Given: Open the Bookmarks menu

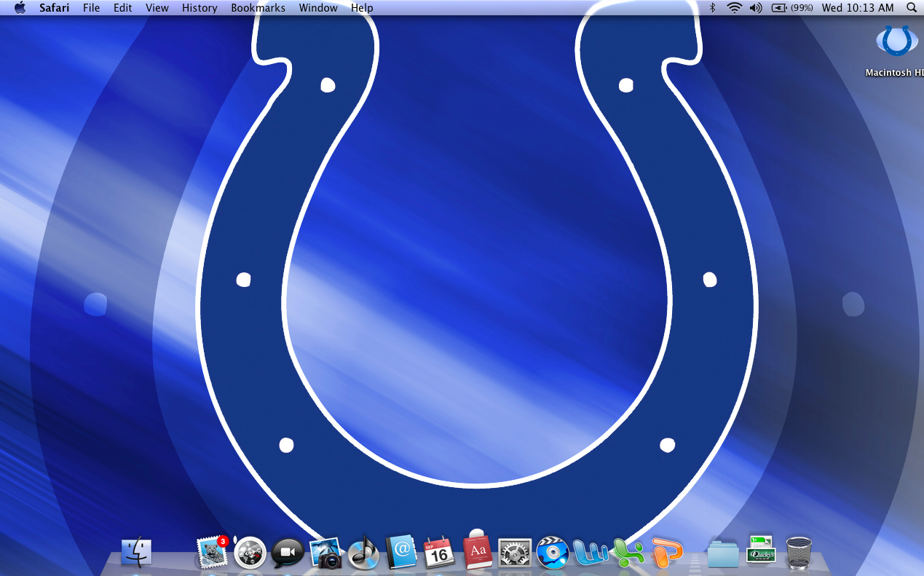Looking at the screenshot, I should [x=258, y=8].
